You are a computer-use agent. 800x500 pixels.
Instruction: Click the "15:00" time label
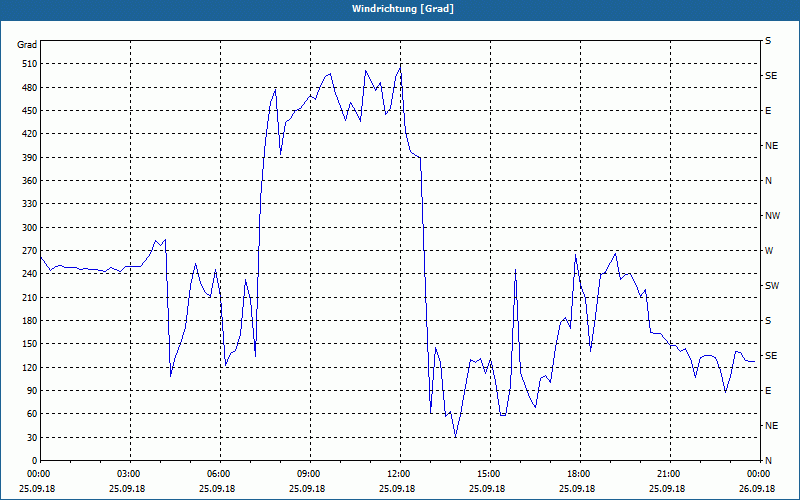[x=487, y=474]
